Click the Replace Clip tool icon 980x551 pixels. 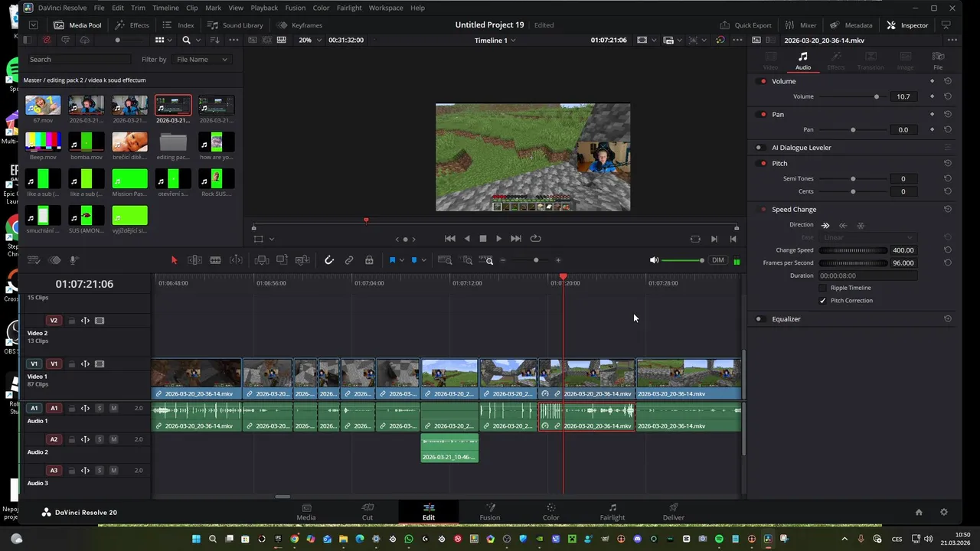pyautogui.click(x=302, y=260)
